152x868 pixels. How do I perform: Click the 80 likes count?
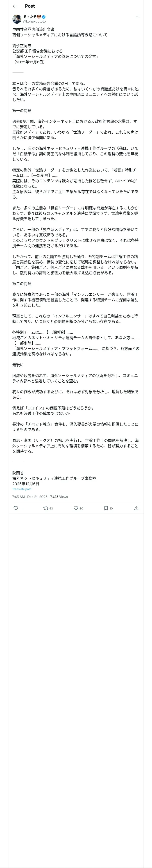tap(81, 508)
